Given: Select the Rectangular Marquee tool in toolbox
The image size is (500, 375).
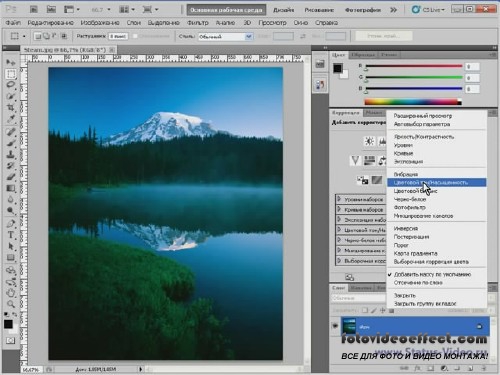Looking at the screenshot, I should point(11,74).
